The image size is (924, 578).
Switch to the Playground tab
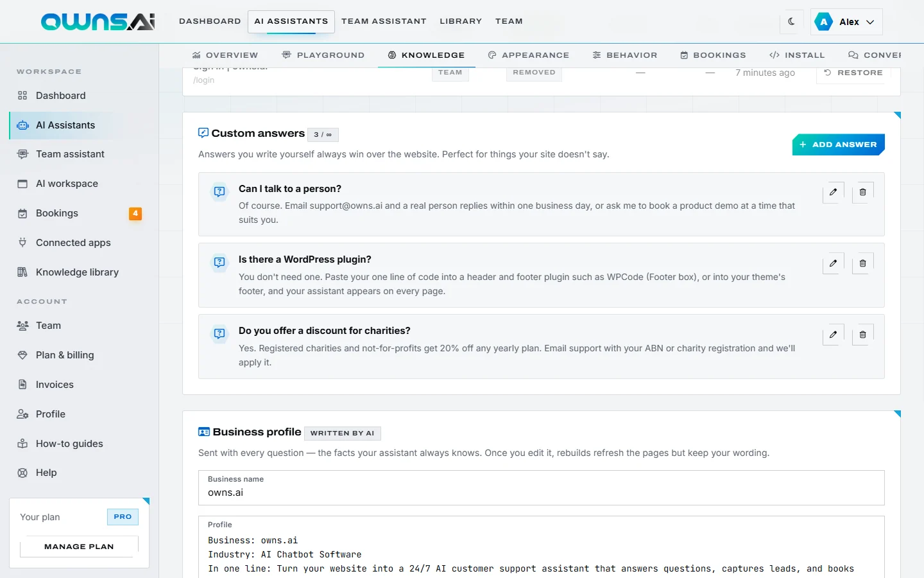(323, 55)
